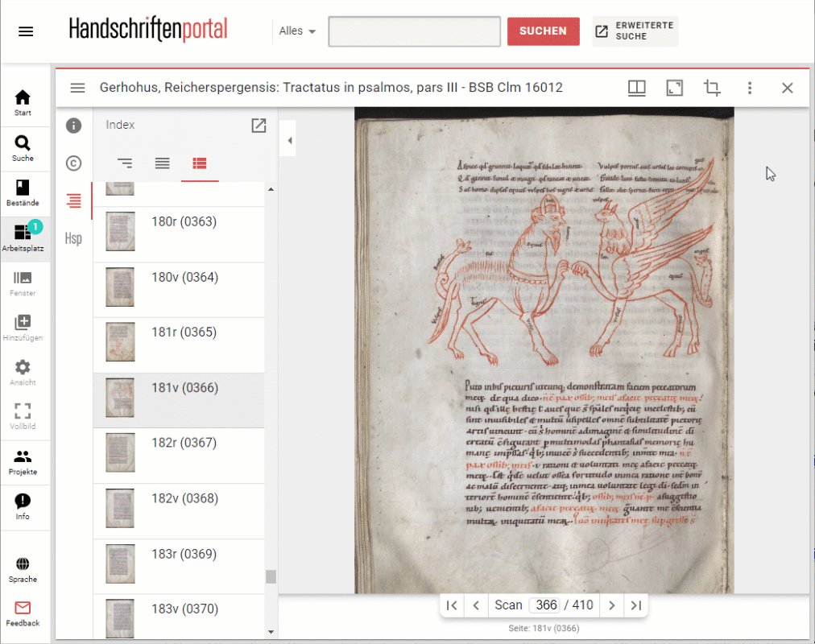Click index scrollbar down arrow

tap(271, 632)
